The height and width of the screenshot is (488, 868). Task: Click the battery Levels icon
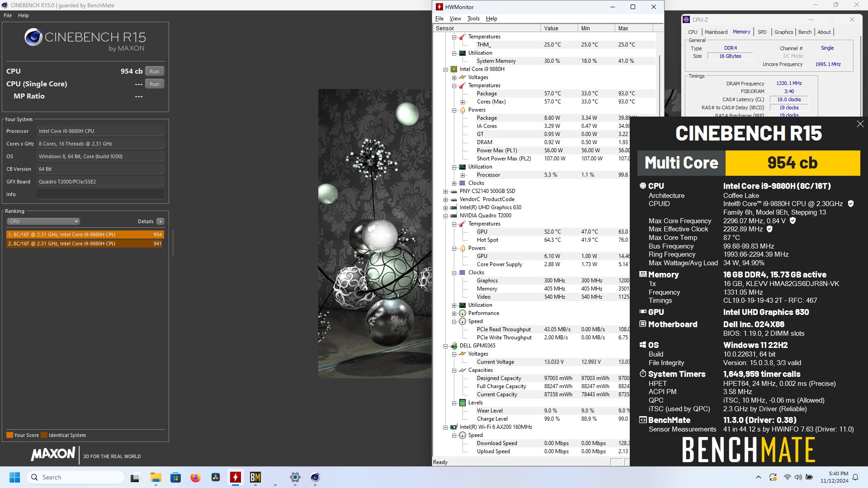coord(462,403)
